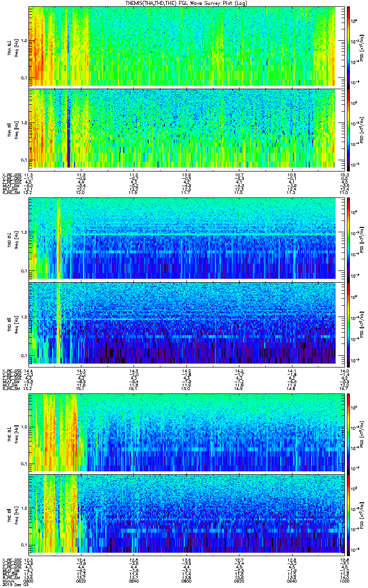Click the 1.0 frequency tick on THA B⊥ axis
Image resolution: width=368 pixels, height=588 pixels.
coord(24,41)
